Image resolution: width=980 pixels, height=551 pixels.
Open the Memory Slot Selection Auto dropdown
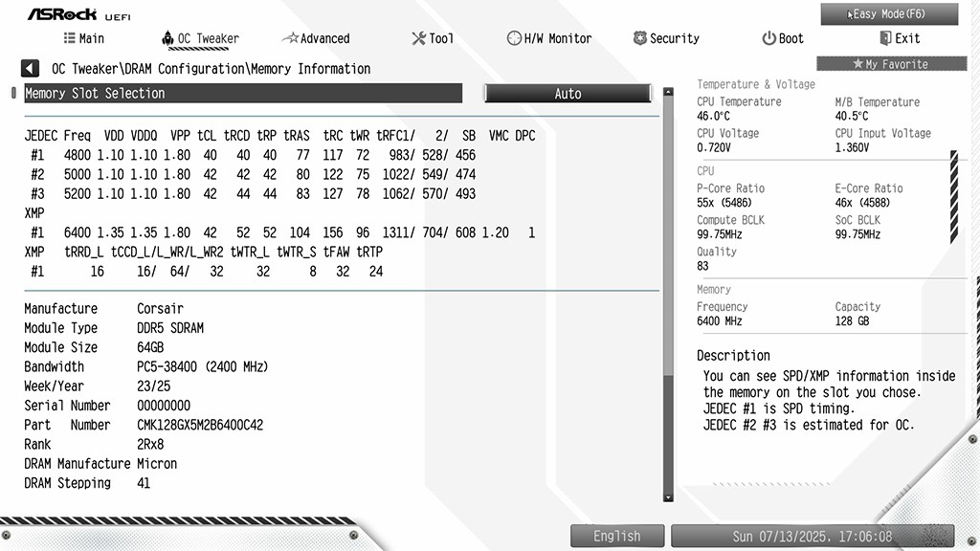pyautogui.click(x=568, y=94)
